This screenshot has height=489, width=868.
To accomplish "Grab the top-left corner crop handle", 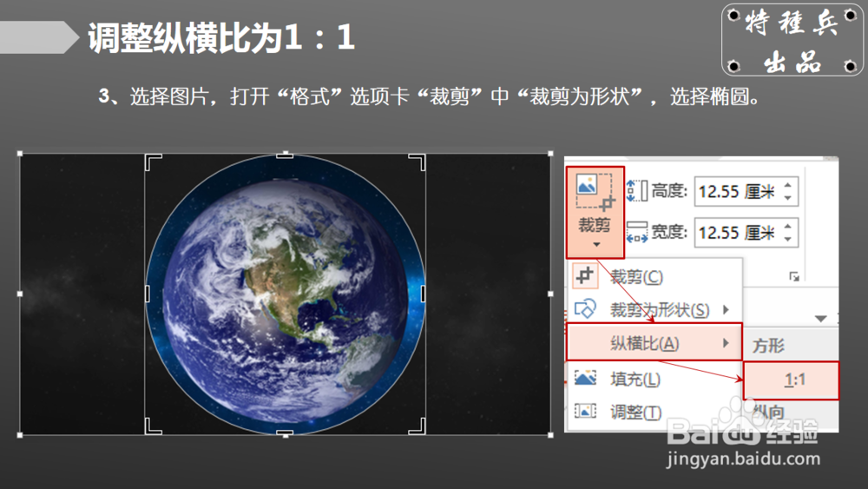I will click(152, 162).
